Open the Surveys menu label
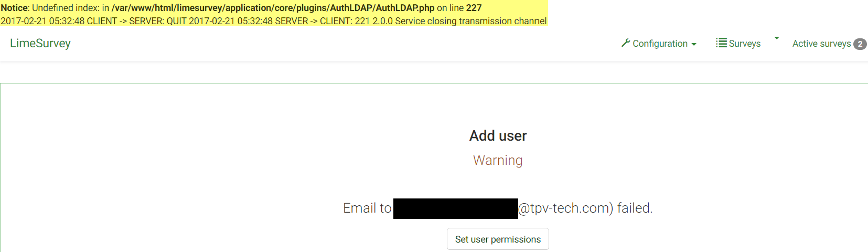Image resolution: width=868 pixels, height=252 pixels. click(745, 44)
